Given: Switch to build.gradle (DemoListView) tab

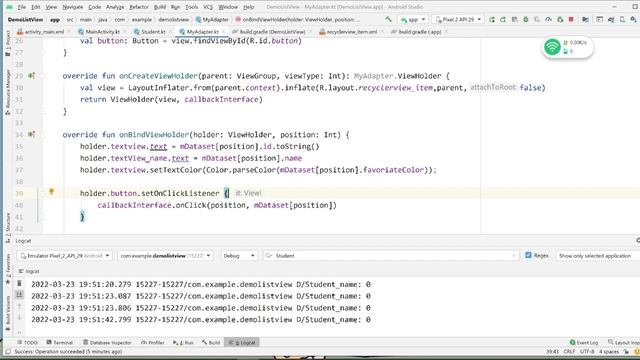Looking at the screenshot, I should [x=269, y=31].
